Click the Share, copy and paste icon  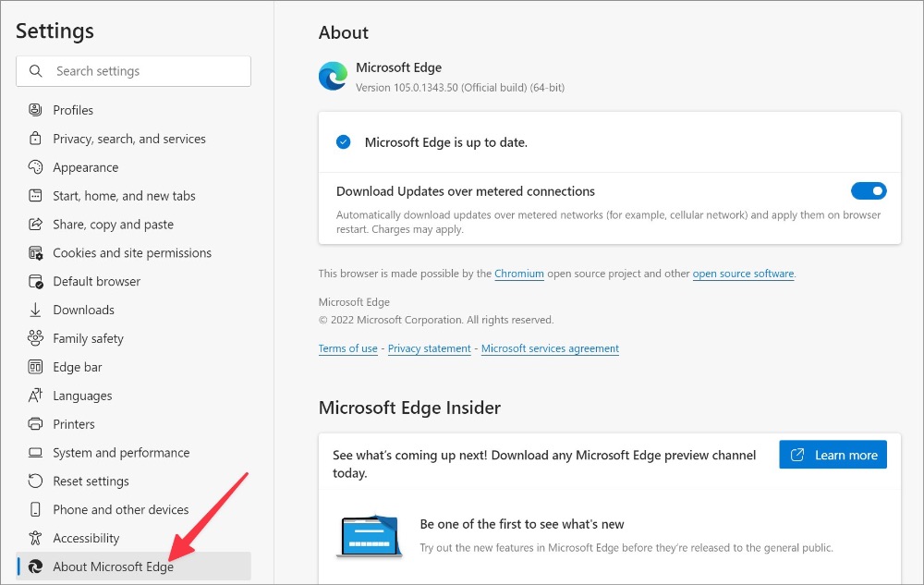click(x=35, y=224)
